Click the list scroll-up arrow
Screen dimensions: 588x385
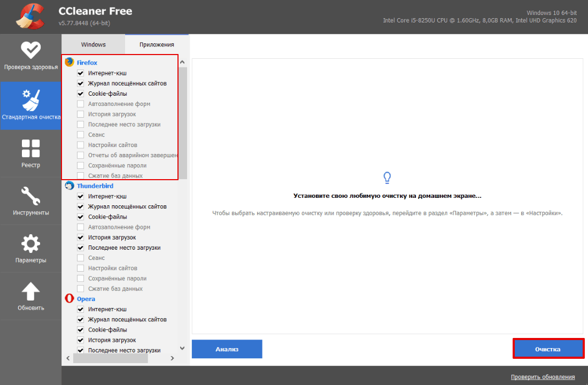pyautogui.click(x=182, y=62)
